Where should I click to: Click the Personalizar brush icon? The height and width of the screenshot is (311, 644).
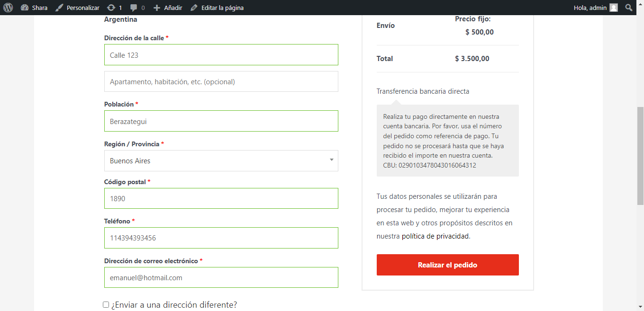[x=59, y=8]
